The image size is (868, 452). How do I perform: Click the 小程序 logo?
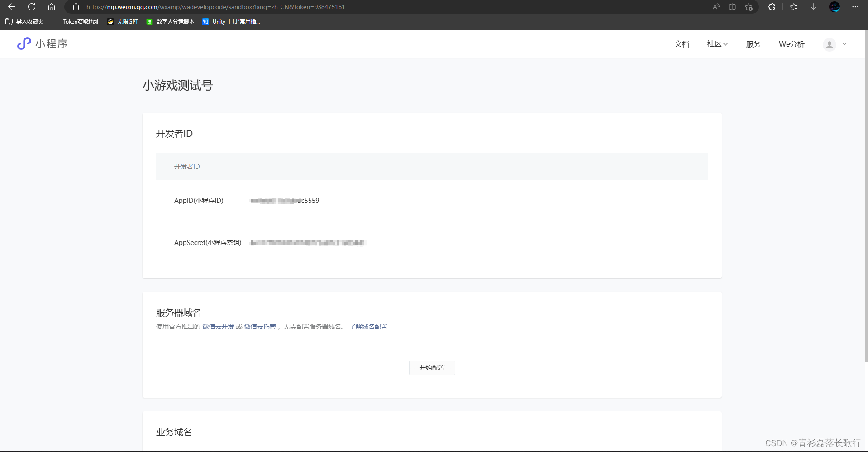(x=42, y=43)
